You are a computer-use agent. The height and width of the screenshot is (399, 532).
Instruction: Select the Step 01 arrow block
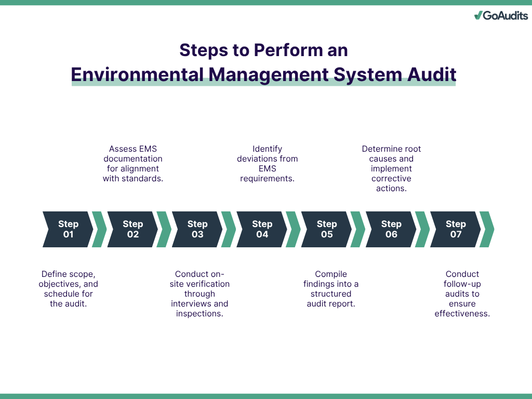click(68, 229)
